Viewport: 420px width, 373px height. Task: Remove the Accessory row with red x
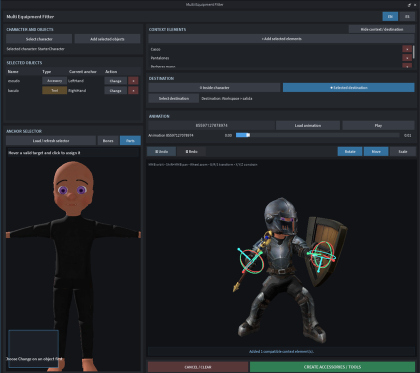pyautogui.click(x=133, y=81)
